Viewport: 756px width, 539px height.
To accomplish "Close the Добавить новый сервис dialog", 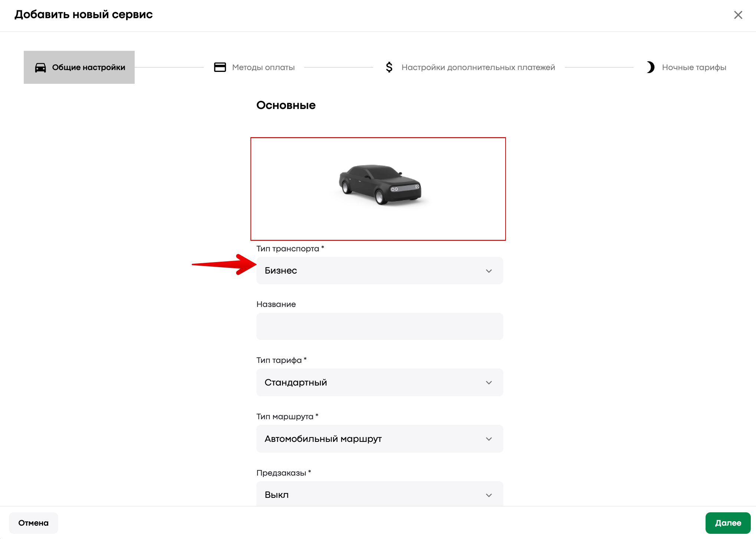I will (738, 15).
